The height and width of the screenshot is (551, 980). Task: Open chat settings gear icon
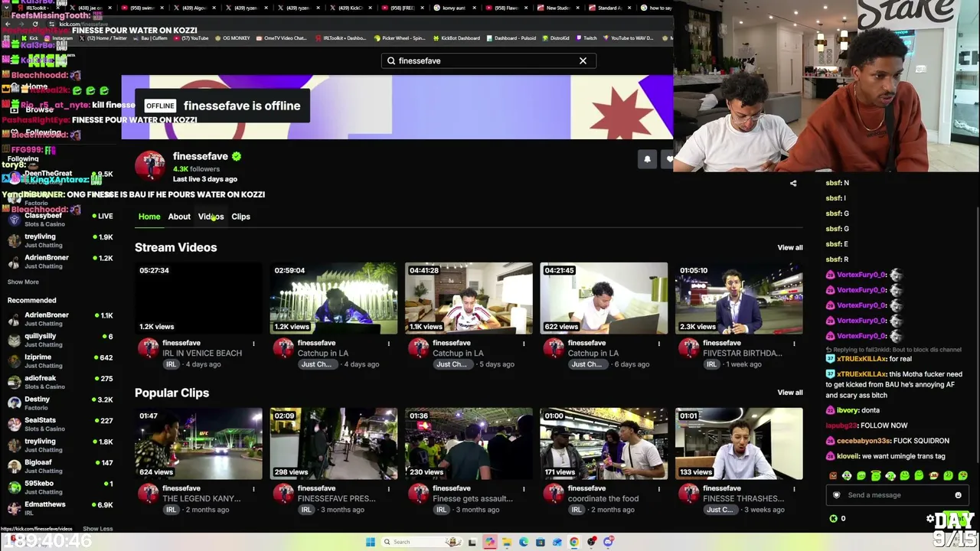pos(929,519)
